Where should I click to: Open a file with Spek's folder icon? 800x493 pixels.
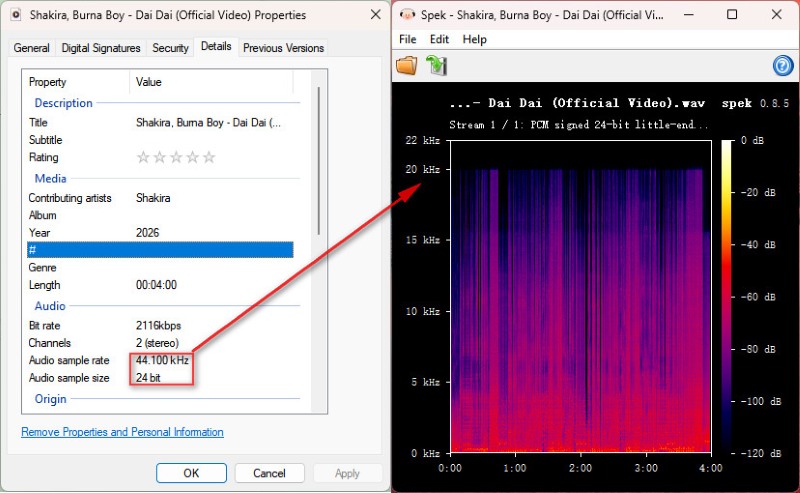pyautogui.click(x=407, y=66)
